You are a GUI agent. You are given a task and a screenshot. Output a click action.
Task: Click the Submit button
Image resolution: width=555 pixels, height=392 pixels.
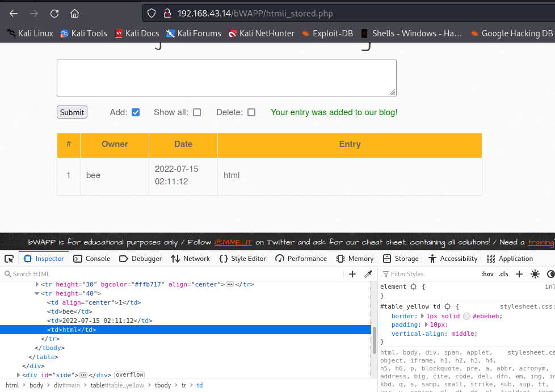[x=72, y=112]
